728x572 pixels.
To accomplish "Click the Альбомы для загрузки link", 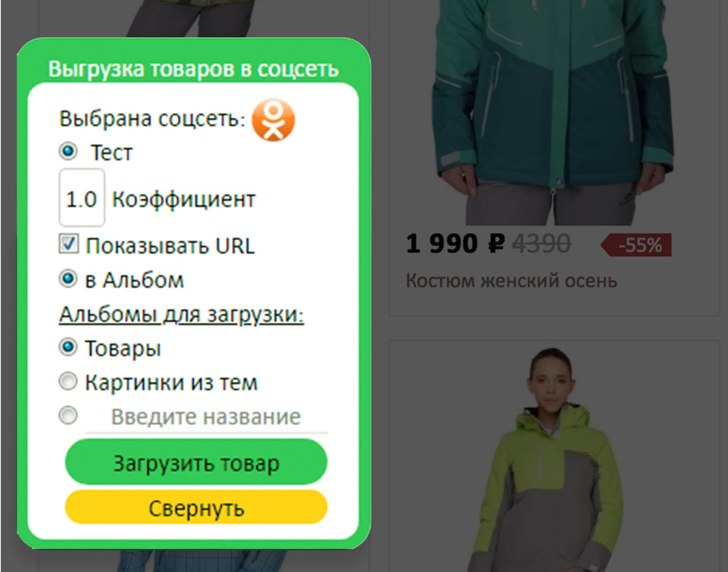I will 181,315.
